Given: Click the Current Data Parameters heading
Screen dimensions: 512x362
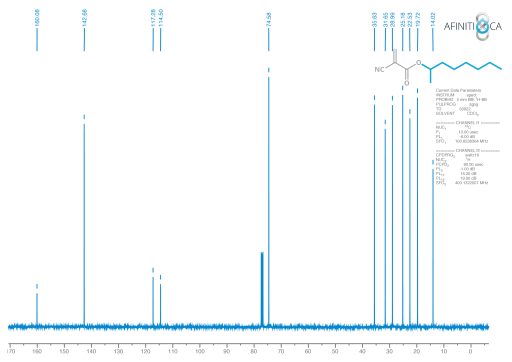Looking at the screenshot, I should [x=458, y=90].
